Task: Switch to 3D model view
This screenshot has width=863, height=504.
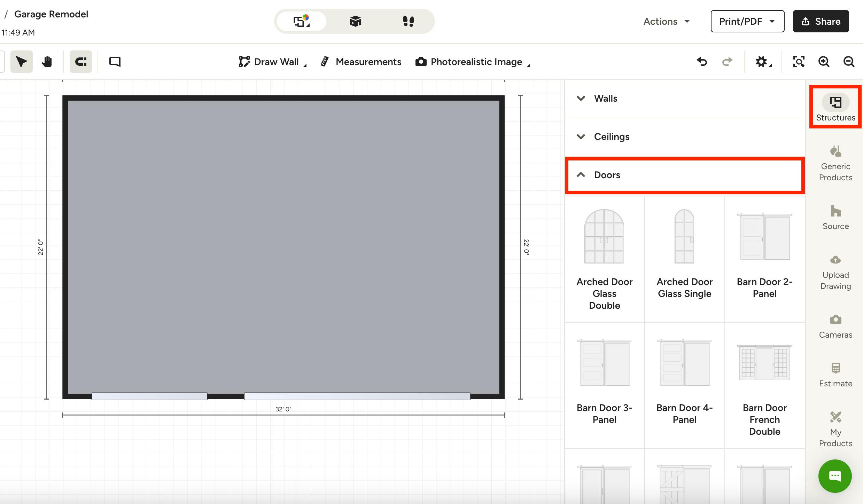Action: click(355, 21)
